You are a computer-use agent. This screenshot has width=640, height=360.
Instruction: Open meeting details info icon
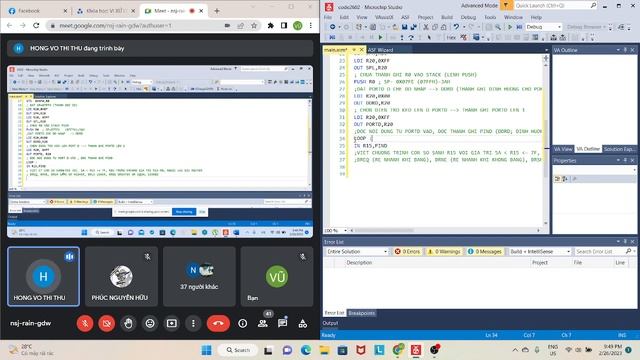pyautogui.click(x=242, y=323)
